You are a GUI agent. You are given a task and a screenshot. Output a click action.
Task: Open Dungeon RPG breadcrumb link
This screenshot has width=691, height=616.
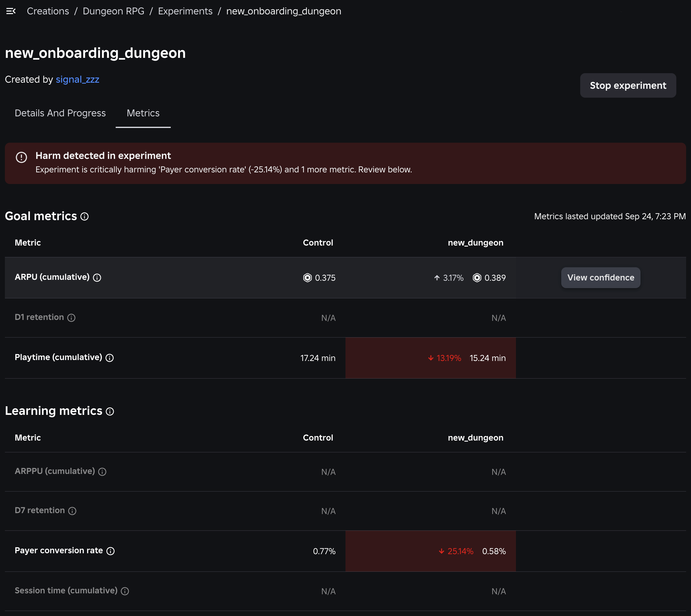(114, 11)
